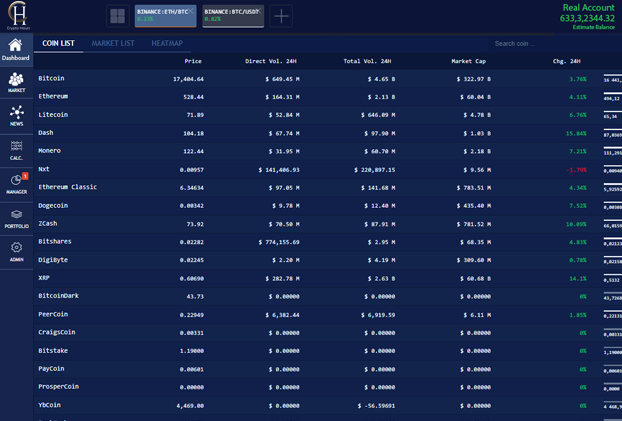
Task: Go to the News sidebar icon
Action: click(x=16, y=116)
